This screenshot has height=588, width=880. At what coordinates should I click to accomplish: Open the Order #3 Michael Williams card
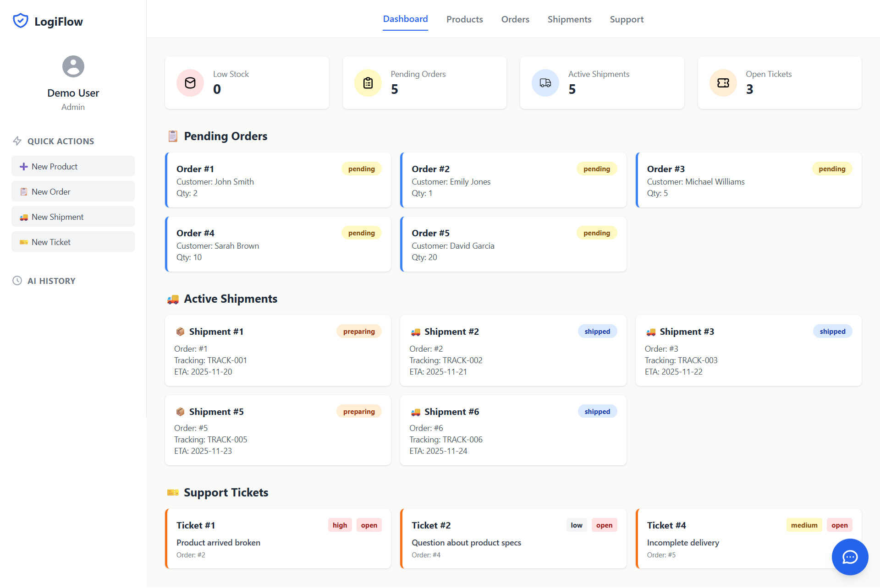(748, 180)
